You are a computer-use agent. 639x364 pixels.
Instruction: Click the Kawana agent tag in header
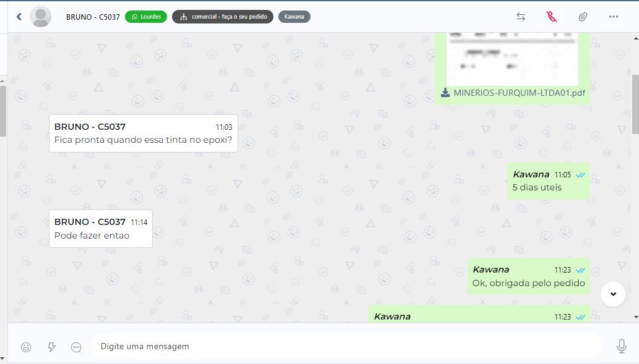[x=294, y=17]
